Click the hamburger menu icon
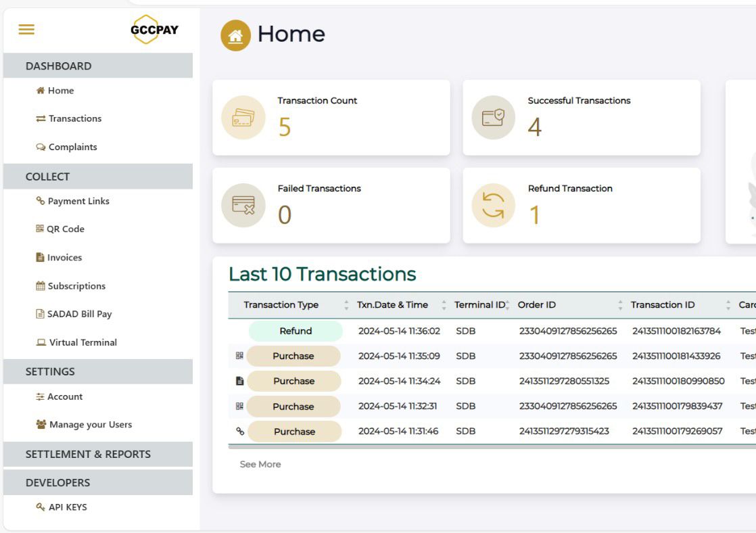The image size is (756, 533). (x=26, y=29)
